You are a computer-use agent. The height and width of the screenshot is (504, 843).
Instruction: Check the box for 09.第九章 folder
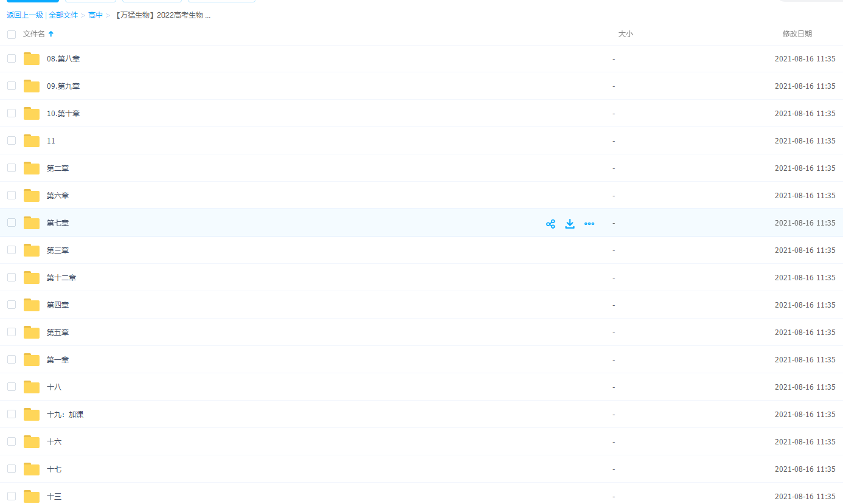click(12, 86)
